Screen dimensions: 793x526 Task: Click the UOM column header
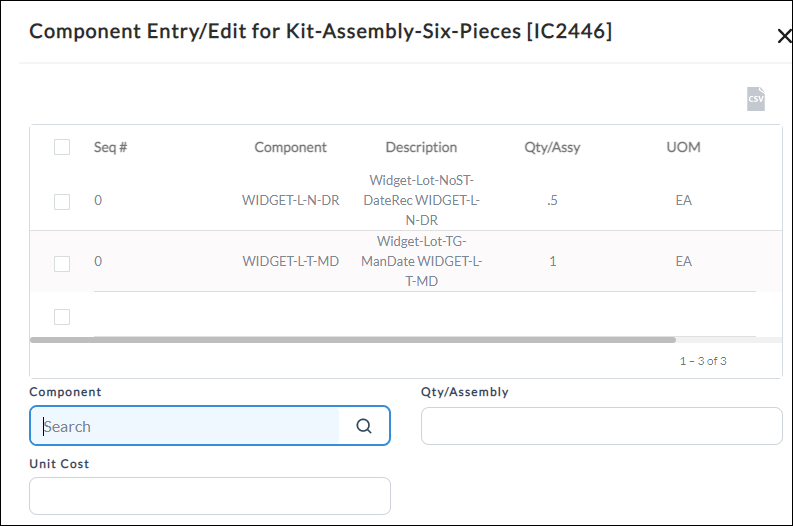click(683, 147)
